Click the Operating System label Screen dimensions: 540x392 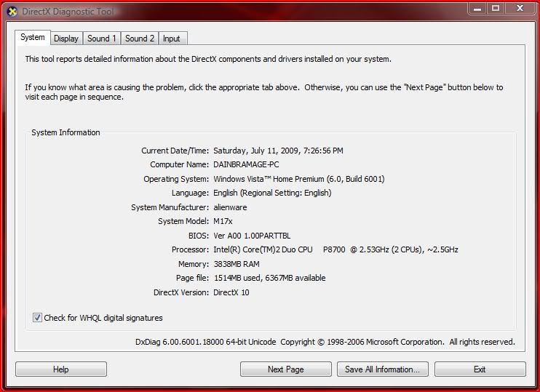pos(176,179)
